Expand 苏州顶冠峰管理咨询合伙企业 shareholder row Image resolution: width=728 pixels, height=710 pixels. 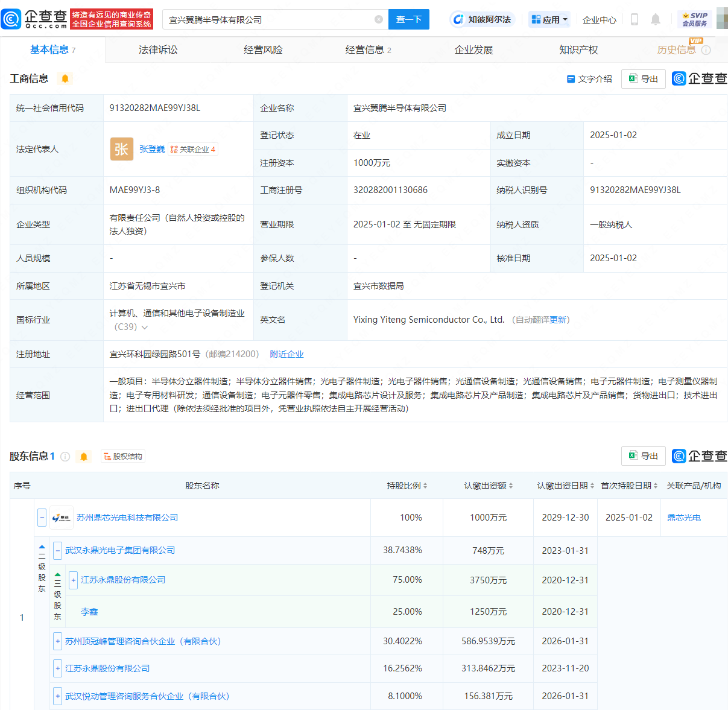(x=57, y=641)
